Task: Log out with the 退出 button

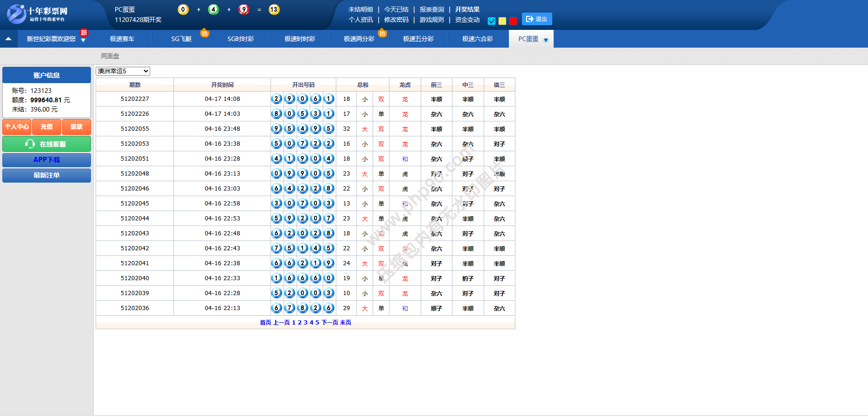Action: click(x=537, y=19)
